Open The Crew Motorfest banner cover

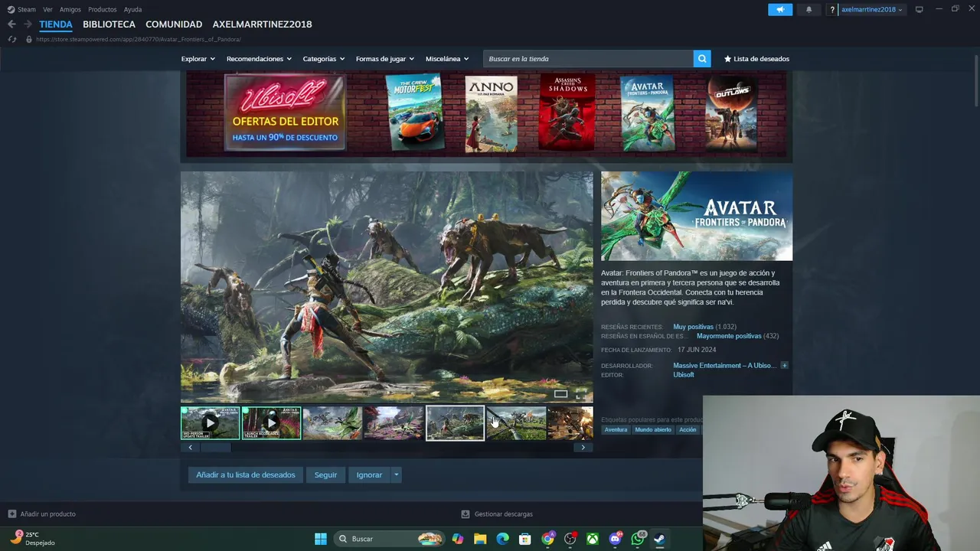pyautogui.click(x=414, y=112)
